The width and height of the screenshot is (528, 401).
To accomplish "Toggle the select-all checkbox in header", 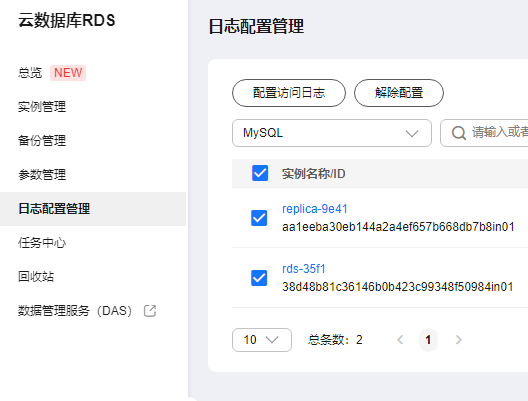I will [x=260, y=173].
